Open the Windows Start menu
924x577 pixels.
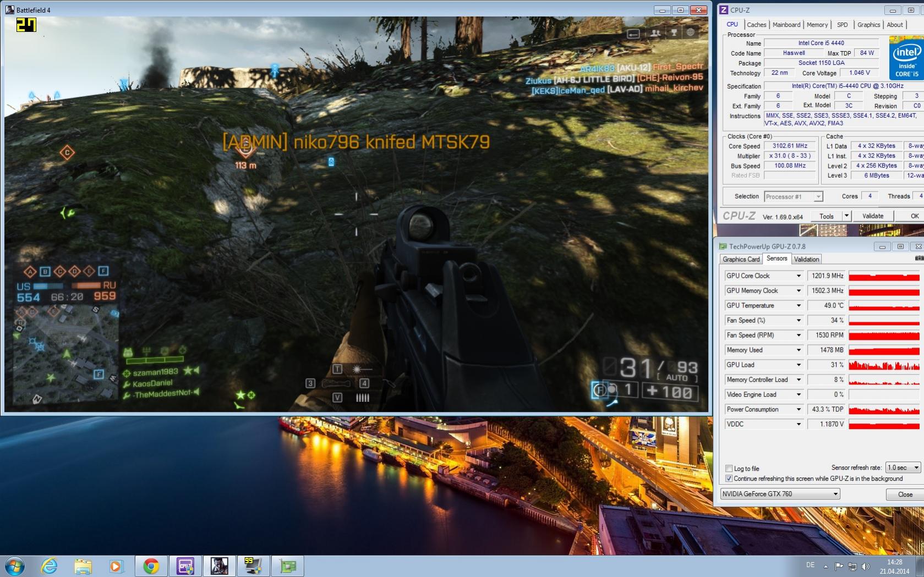click(15, 566)
